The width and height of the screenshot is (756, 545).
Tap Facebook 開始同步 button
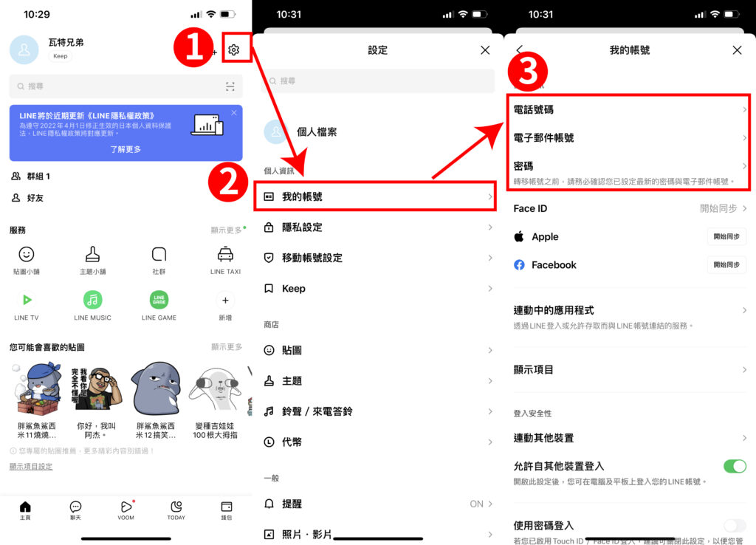pyautogui.click(x=726, y=265)
